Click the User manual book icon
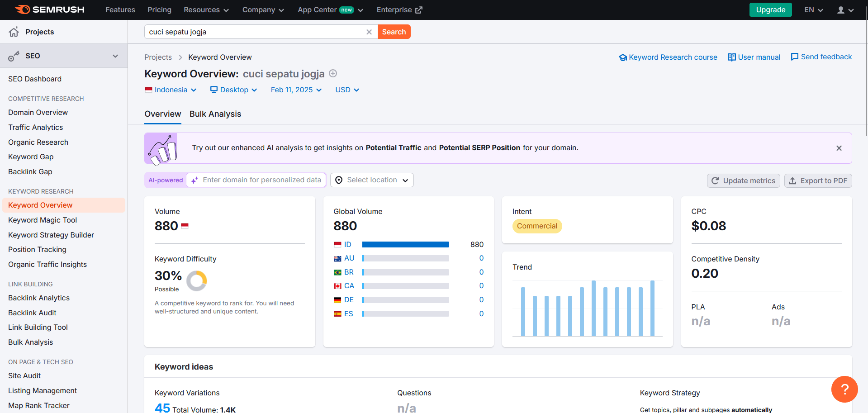This screenshot has height=413, width=868. tap(731, 57)
